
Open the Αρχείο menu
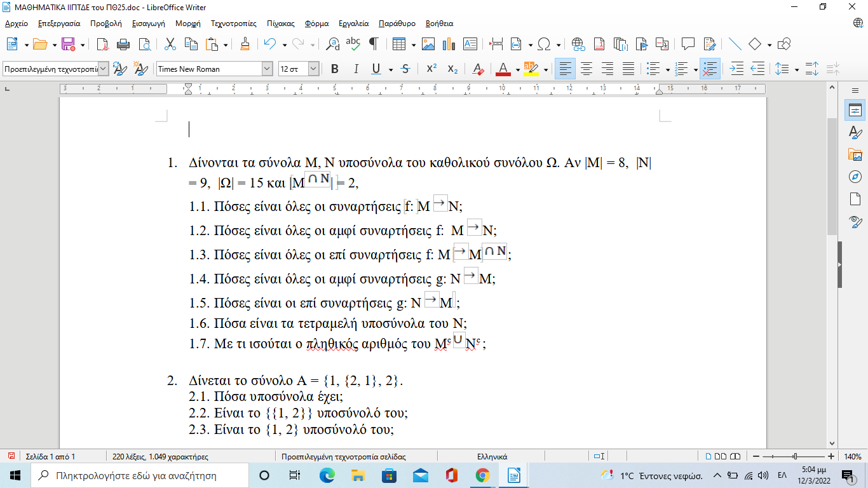[x=17, y=24]
